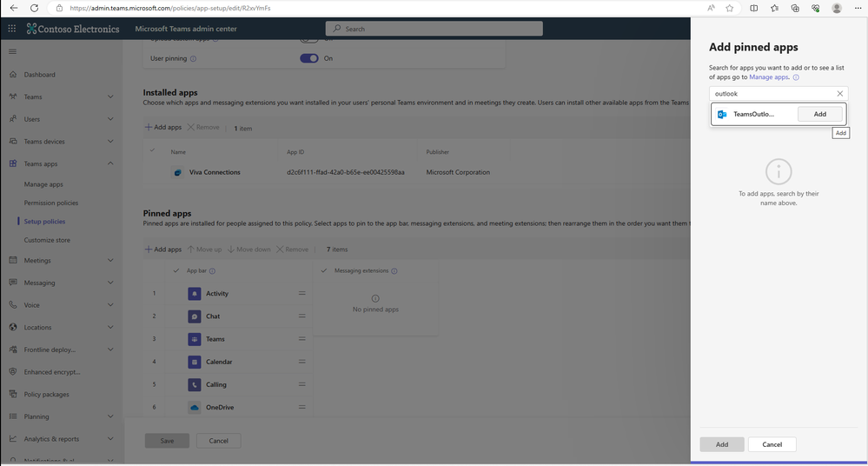Expand the Messaging navigation section
This screenshot has height=466, width=868.
(x=110, y=283)
